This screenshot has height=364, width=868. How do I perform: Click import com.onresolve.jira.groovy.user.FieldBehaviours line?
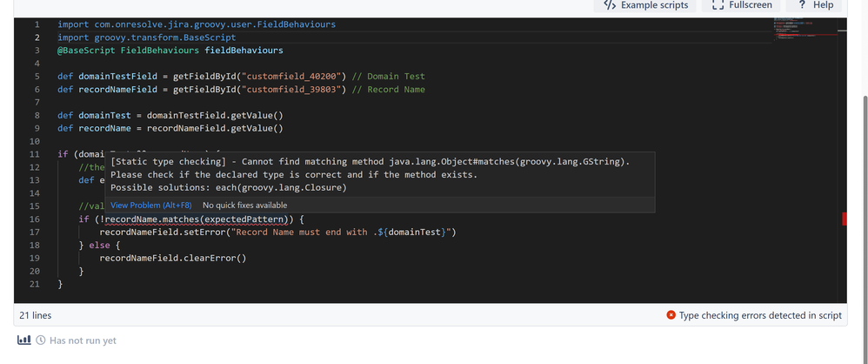pos(197,25)
